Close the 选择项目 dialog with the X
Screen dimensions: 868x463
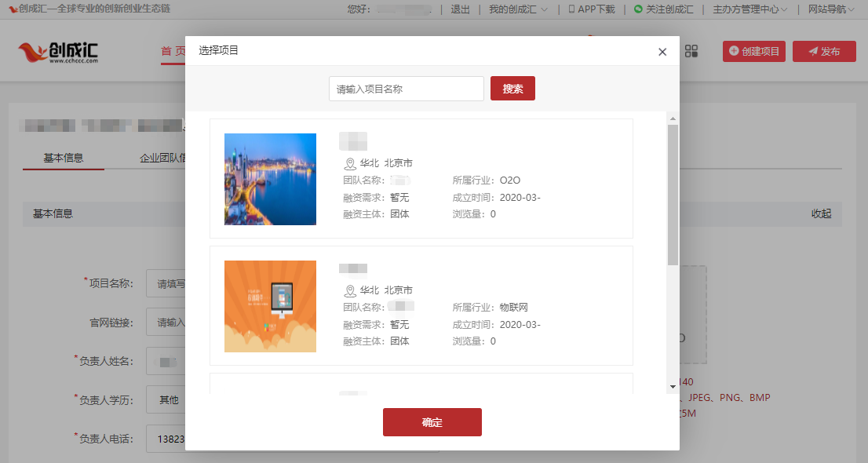pos(662,51)
